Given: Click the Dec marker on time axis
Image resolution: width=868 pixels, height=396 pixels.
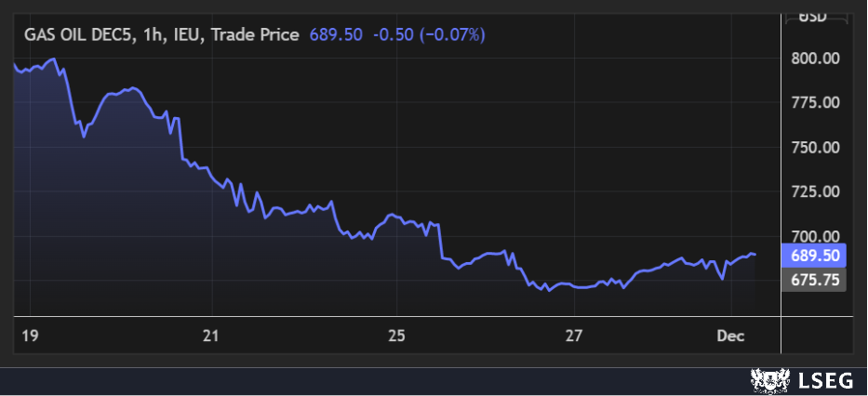Looking at the screenshot, I should pos(731,334).
